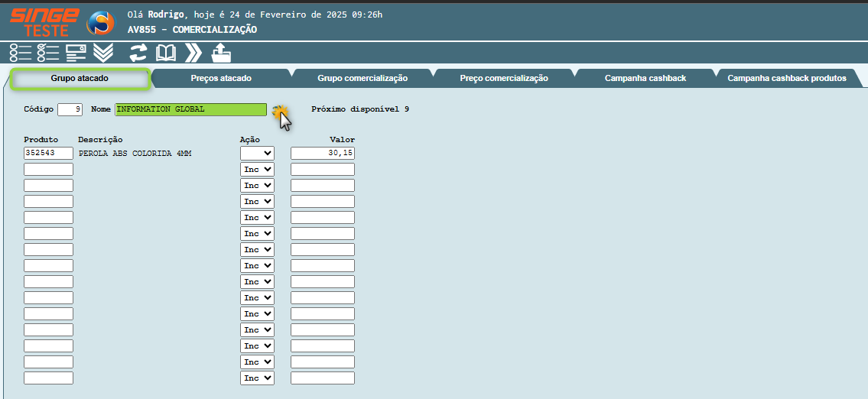Go to the Preço comercialização tab
The image size is (868, 399).
pyautogui.click(x=504, y=78)
